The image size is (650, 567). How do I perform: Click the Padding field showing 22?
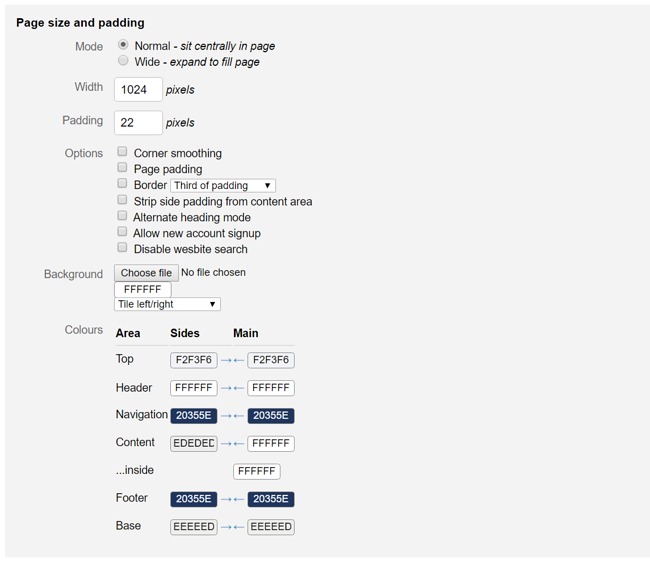[x=138, y=123]
